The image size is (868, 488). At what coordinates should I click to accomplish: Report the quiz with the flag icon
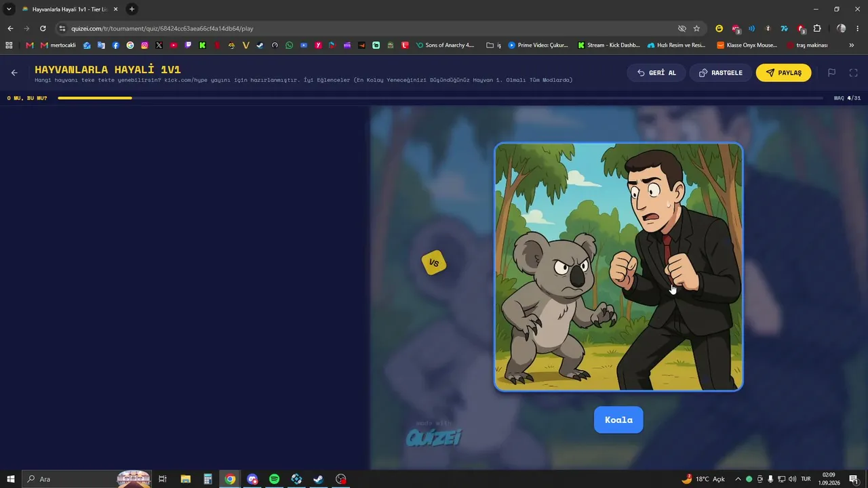click(831, 73)
